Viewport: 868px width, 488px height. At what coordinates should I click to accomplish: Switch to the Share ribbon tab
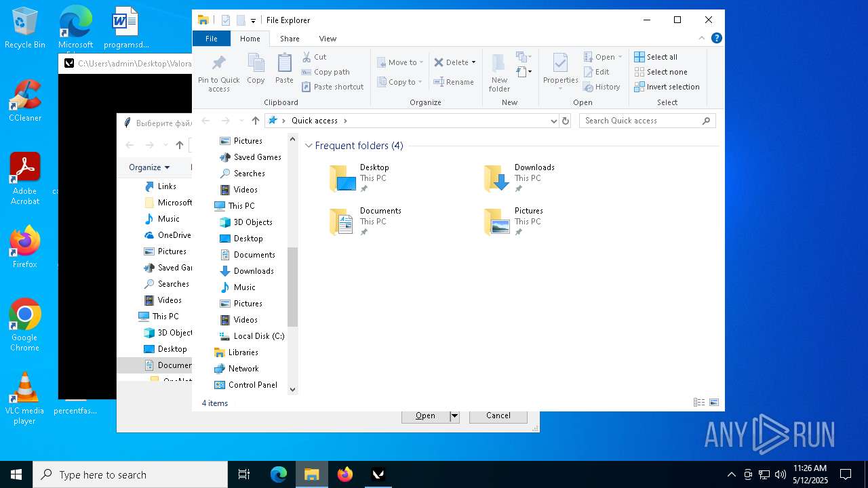[290, 39]
